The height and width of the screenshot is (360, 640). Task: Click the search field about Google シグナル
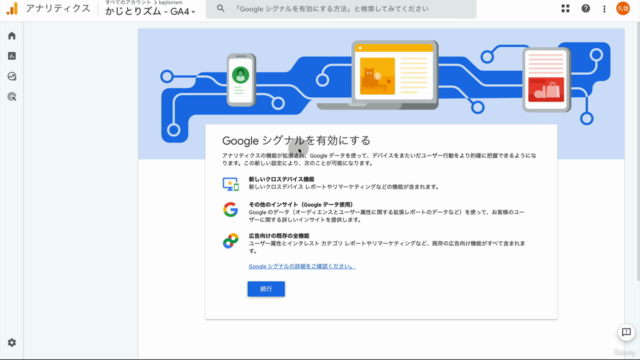pos(341,9)
